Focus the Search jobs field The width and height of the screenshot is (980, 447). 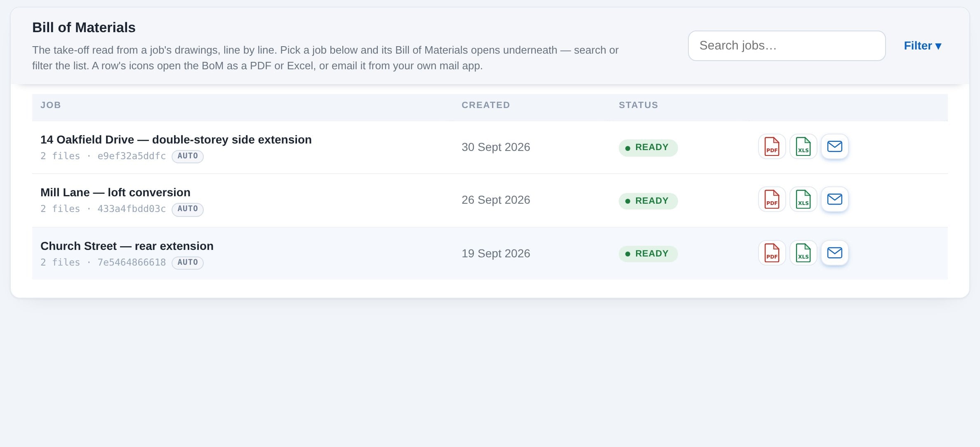[787, 46]
